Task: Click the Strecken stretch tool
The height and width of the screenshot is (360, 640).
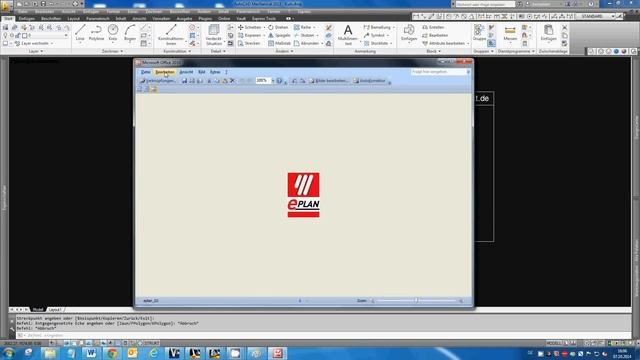Action: pos(249,43)
